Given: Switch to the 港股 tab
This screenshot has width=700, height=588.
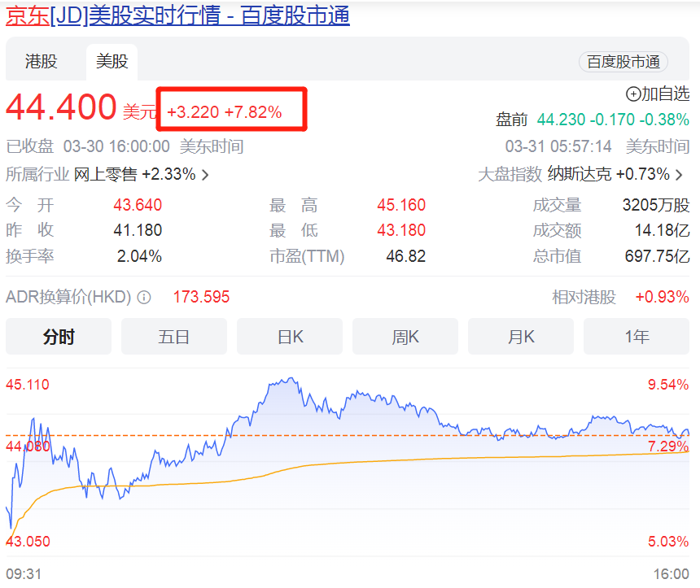Looking at the screenshot, I should click(42, 61).
